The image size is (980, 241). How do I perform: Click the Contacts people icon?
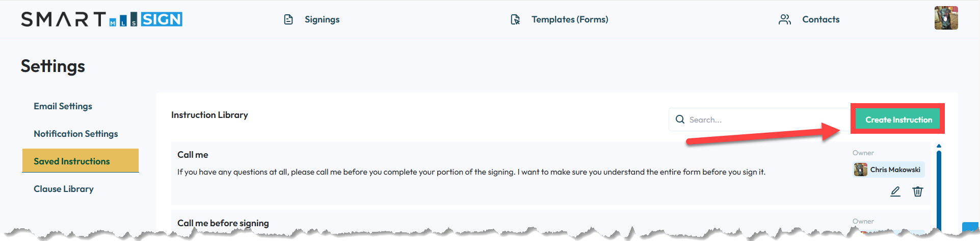point(785,19)
